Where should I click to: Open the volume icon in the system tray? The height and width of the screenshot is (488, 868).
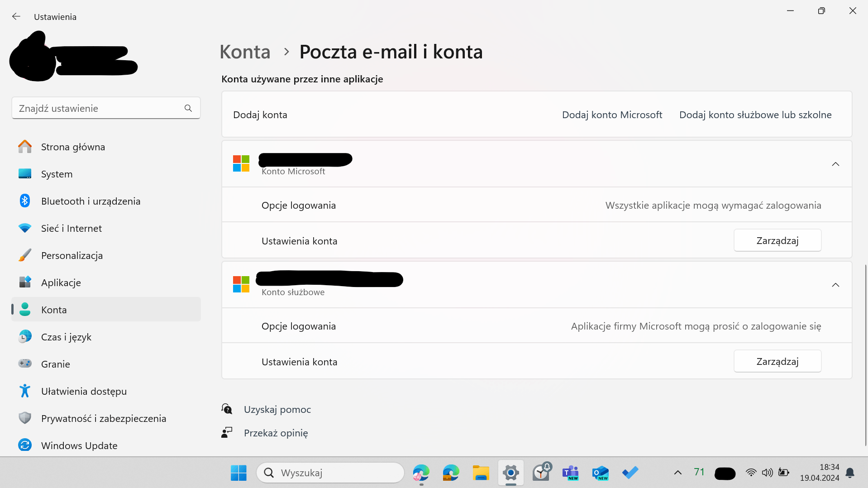[x=768, y=473]
